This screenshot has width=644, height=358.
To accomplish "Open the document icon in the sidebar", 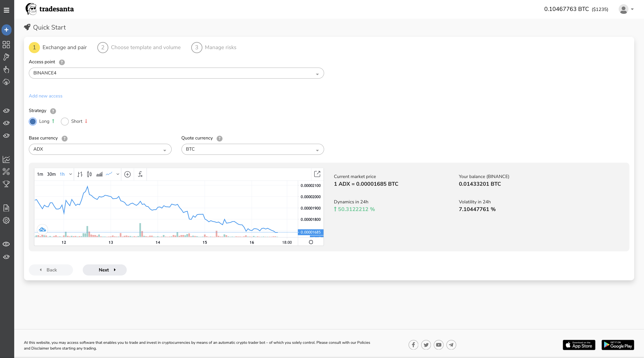I will (6, 208).
